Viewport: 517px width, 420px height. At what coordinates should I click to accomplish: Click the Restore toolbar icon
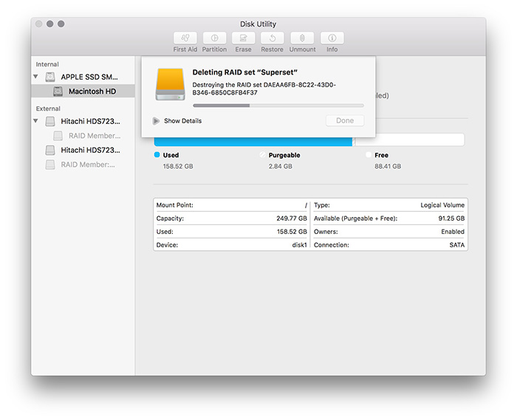click(x=273, y=38)
